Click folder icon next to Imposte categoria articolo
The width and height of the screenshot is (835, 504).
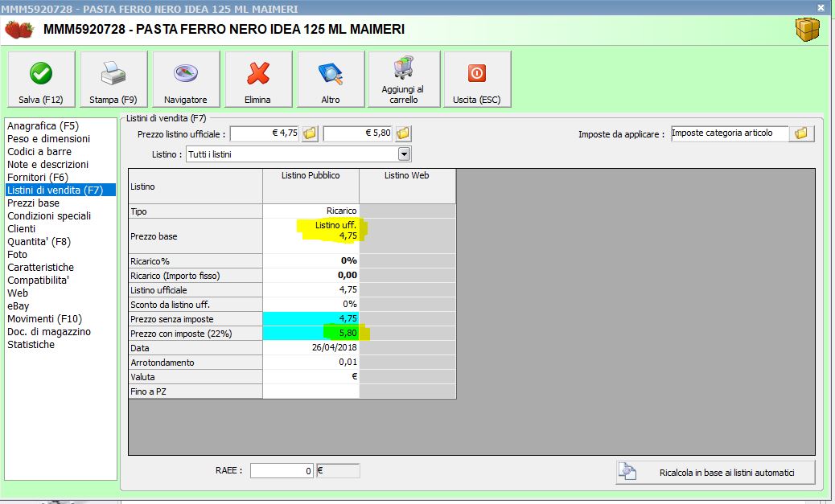coord(801,133)
